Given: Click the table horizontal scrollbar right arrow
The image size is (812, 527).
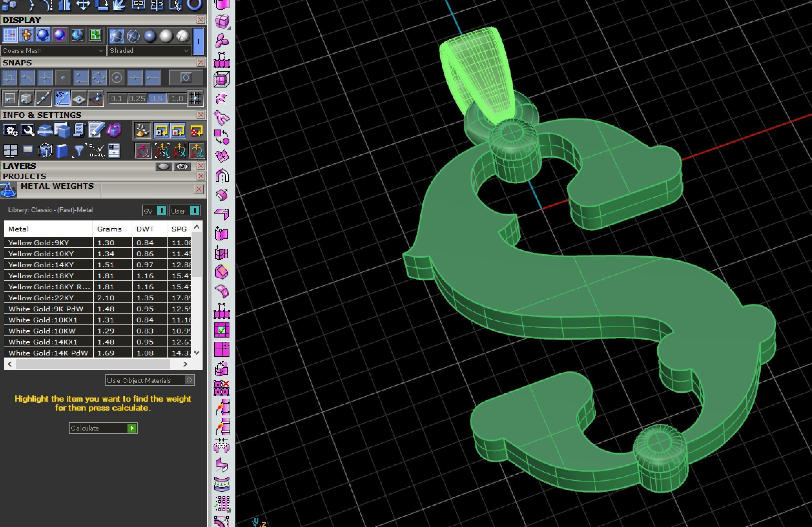Looking at the screenshot, I should pyautogui.click(x=185, y=364).
